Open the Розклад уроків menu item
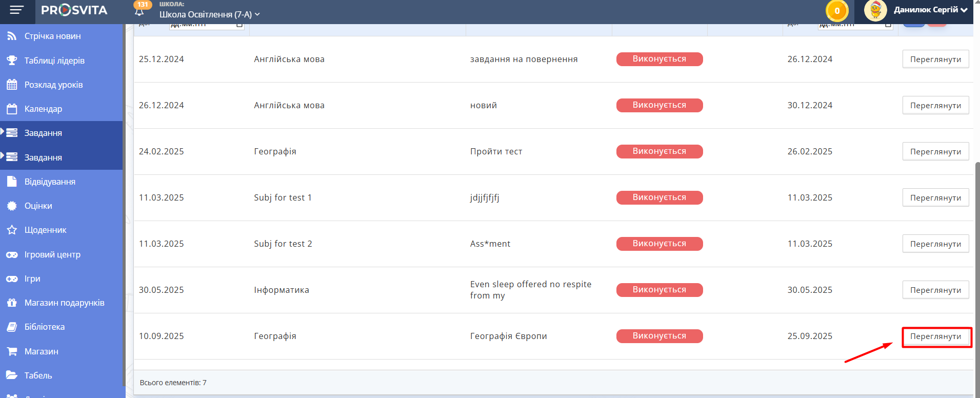980x398 pixels. point(53,85)
